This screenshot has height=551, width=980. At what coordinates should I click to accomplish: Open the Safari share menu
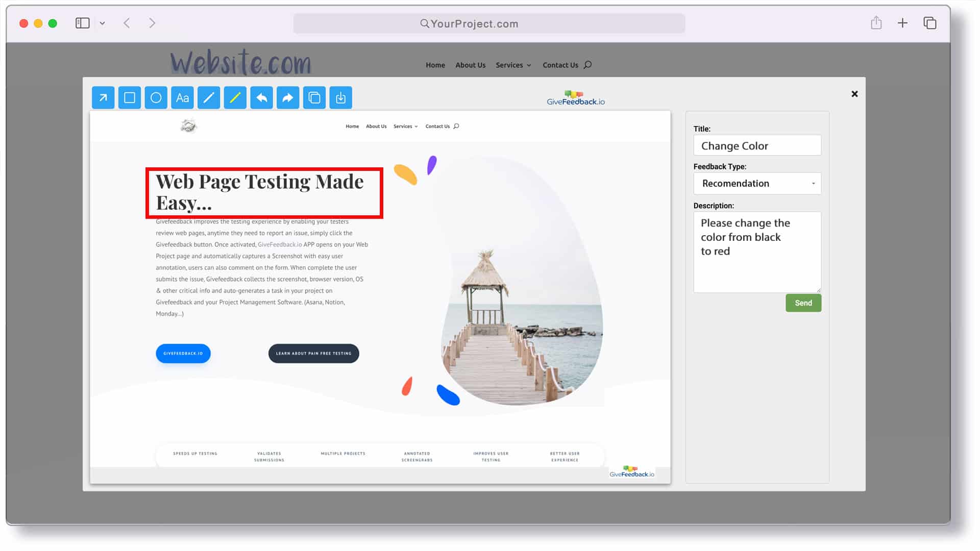click(876, 22)
